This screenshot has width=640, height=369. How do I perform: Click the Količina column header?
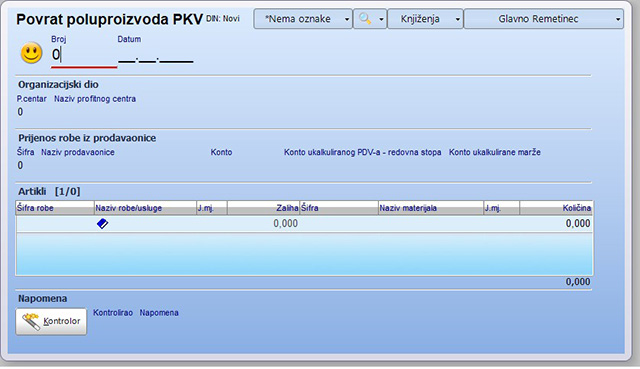click(556, 208)
